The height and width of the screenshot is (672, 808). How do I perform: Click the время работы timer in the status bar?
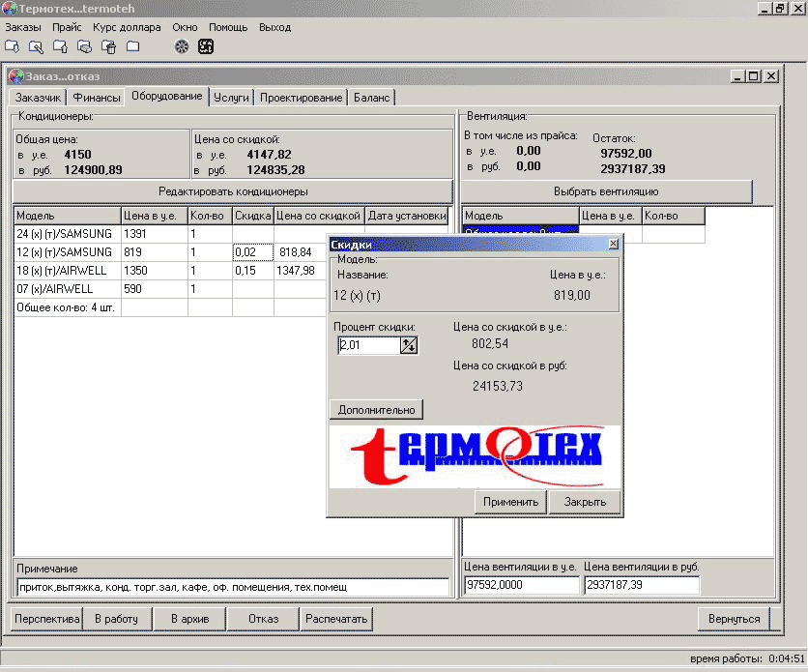pyautogui.click(x=747, y=658)
